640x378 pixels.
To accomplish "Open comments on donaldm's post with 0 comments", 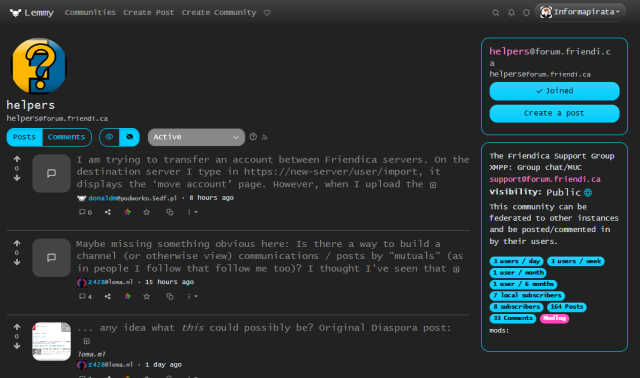I will pyautogui.click(x=85, y=212).
